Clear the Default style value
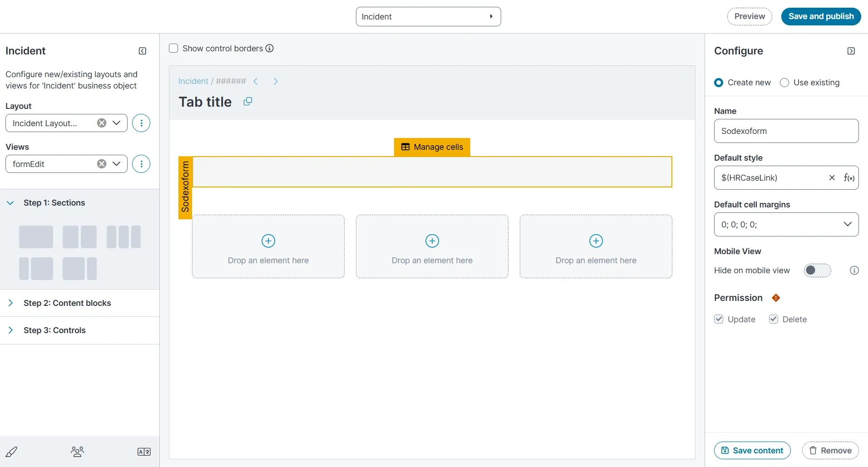 click(x=832, y=177)
